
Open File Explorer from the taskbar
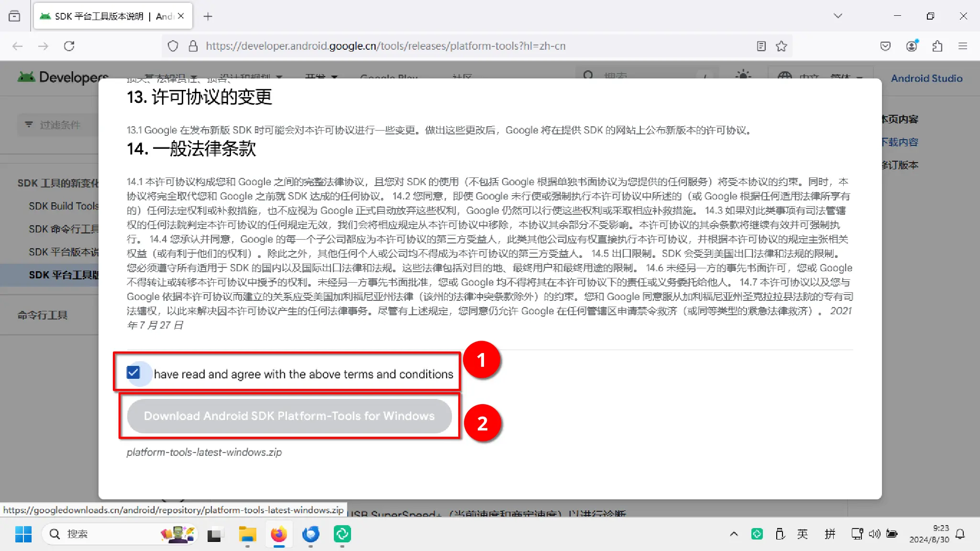click(247, 534)
